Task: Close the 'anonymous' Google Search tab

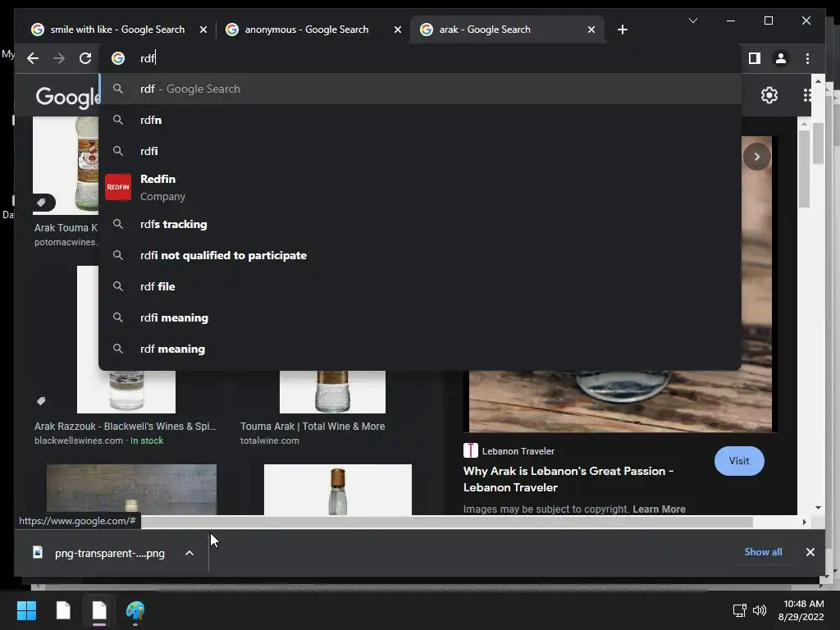Action: click(x=398, y=30)
